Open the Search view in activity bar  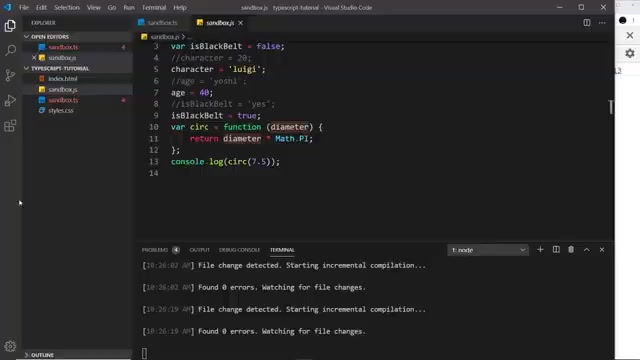pyautogui.click(x=10, y=51)
